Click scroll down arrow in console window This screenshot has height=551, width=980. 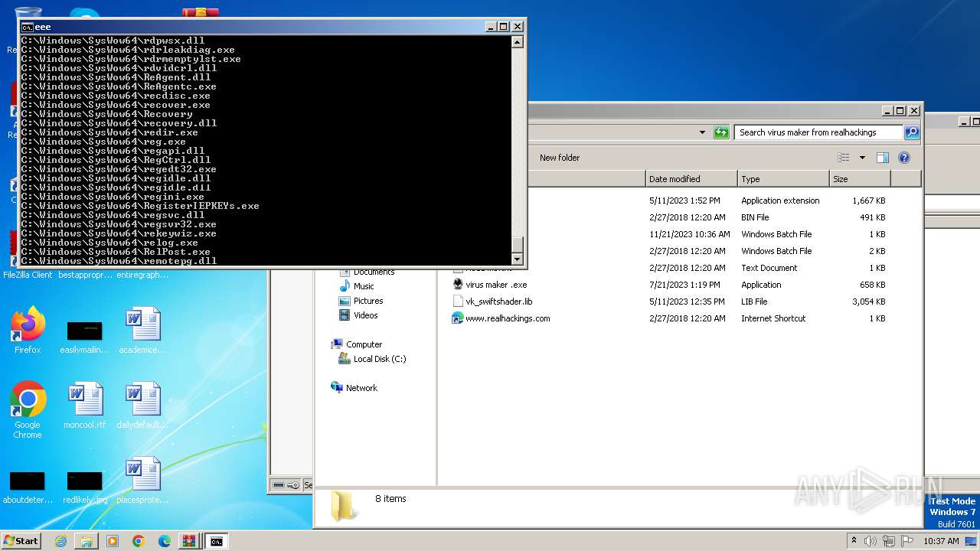point(518,259)
